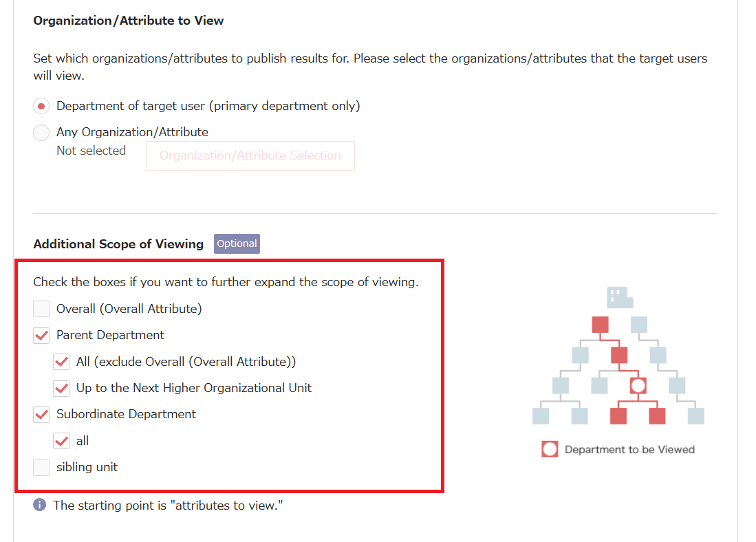Viewport: 756px width, 542px height.
Task: Click the 'Not selected' status text
Action: [91, 151]
